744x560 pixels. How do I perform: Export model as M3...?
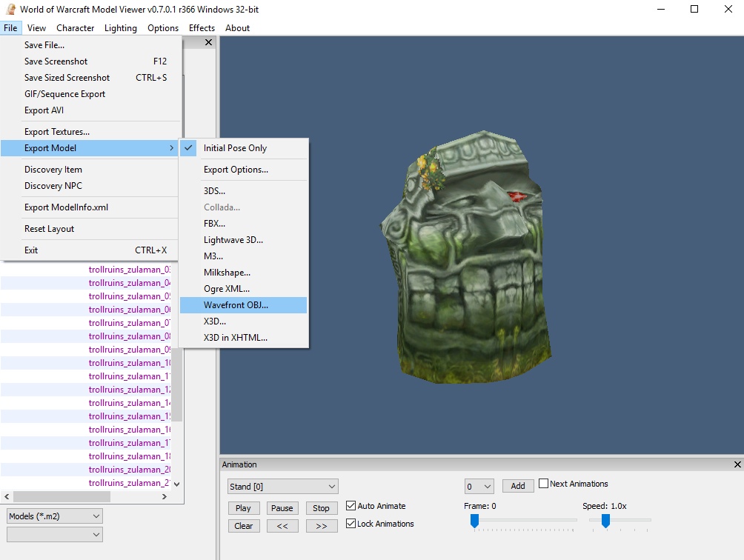[x=244, y=256]
